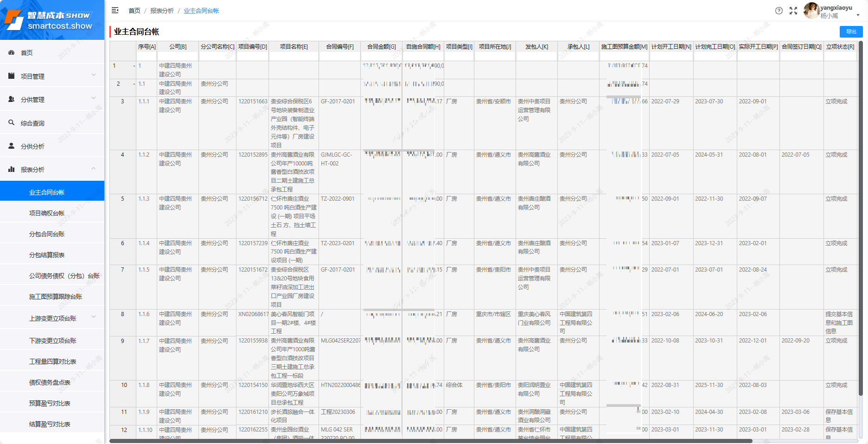
Task: Click the 项目名称[E] filter input field
Action: 294,56
